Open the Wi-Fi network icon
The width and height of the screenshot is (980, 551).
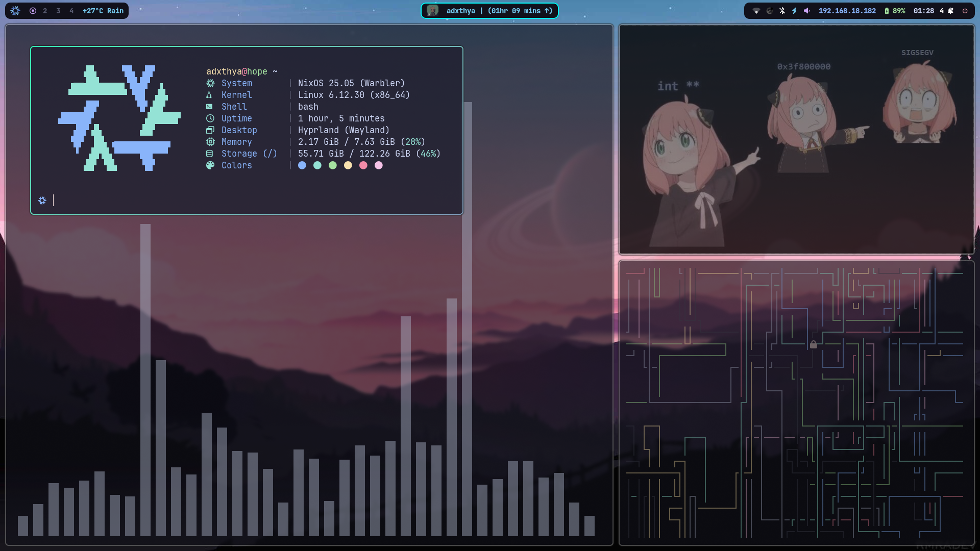[756, 11]
